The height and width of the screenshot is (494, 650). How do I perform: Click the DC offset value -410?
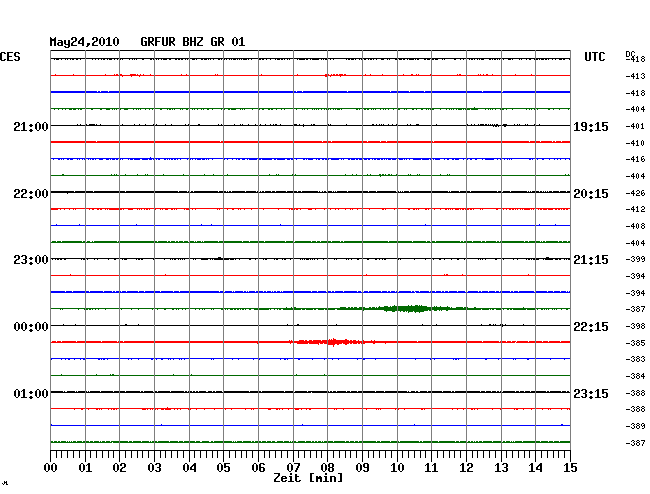635,143
